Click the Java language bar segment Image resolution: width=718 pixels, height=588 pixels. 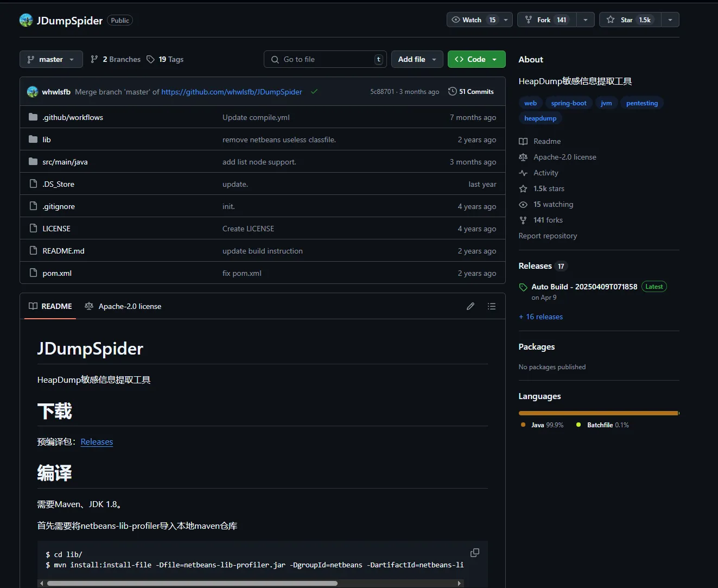597,413
